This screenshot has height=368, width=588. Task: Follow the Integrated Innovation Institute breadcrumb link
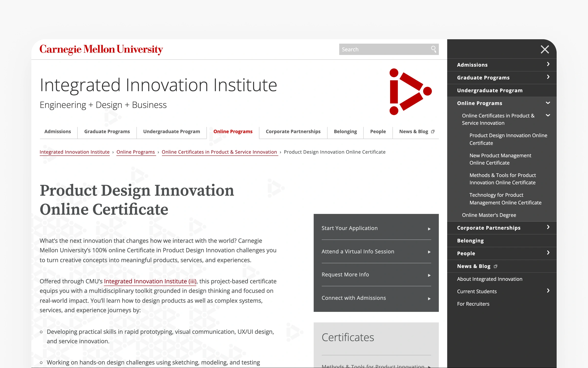(74, 152)
